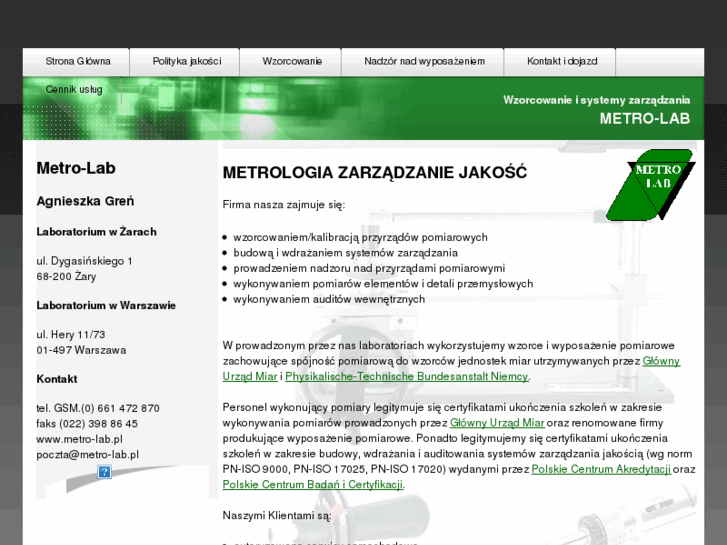
Task: Click the METRO-LAB header banner title
Action: click(x=644, y=119)
